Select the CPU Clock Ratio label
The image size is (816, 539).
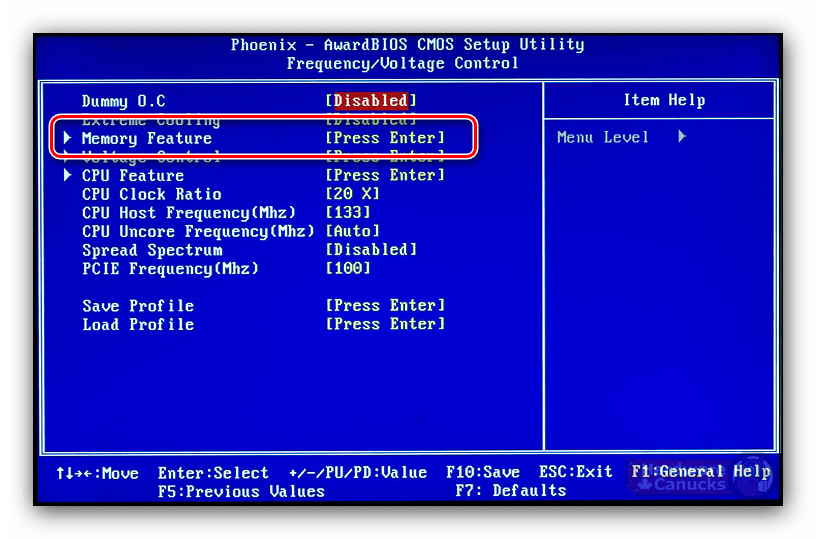[151, 194]
